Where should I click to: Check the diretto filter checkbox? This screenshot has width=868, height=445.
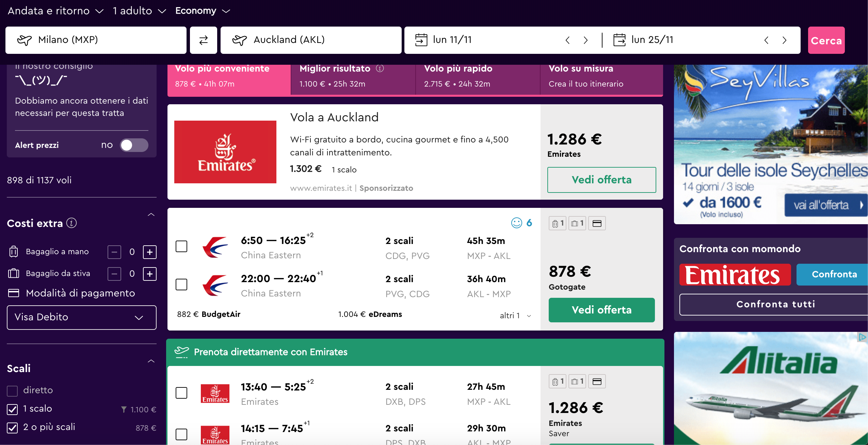[x=12, y=391]
